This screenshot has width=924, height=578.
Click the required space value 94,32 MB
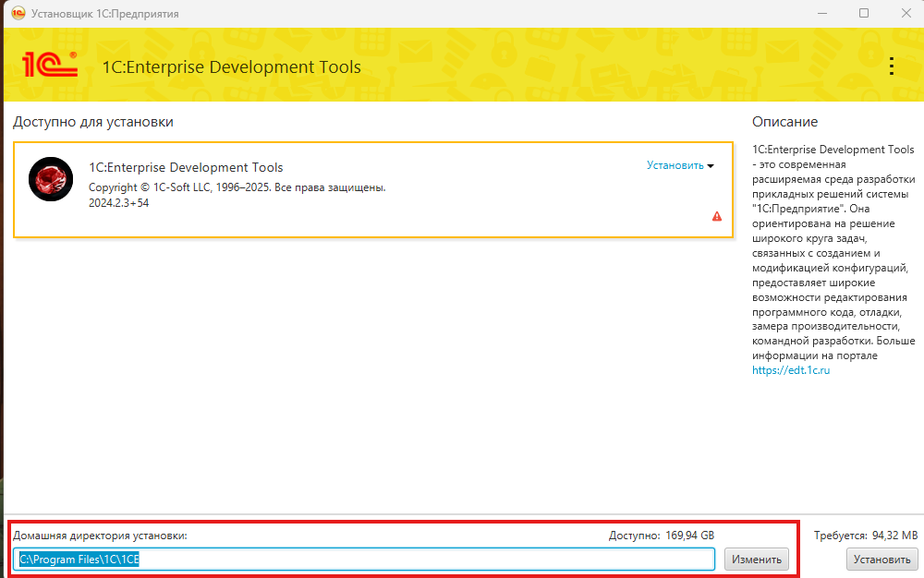[x=894, y=536]
